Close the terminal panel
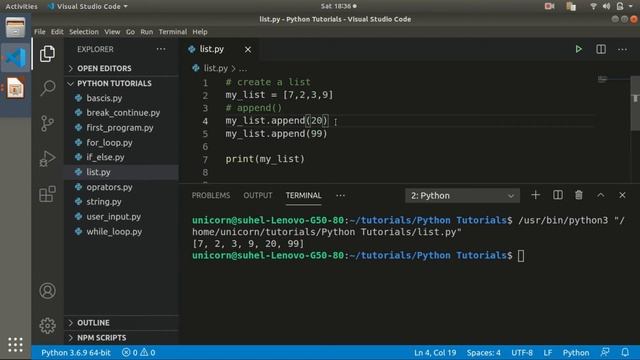This screenshot has height=360, width=640. [622, 195]
